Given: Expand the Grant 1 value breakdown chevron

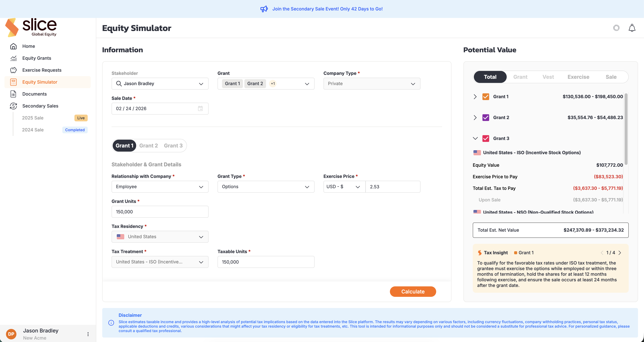Looking at the screenshot, I should pos(475,97).
